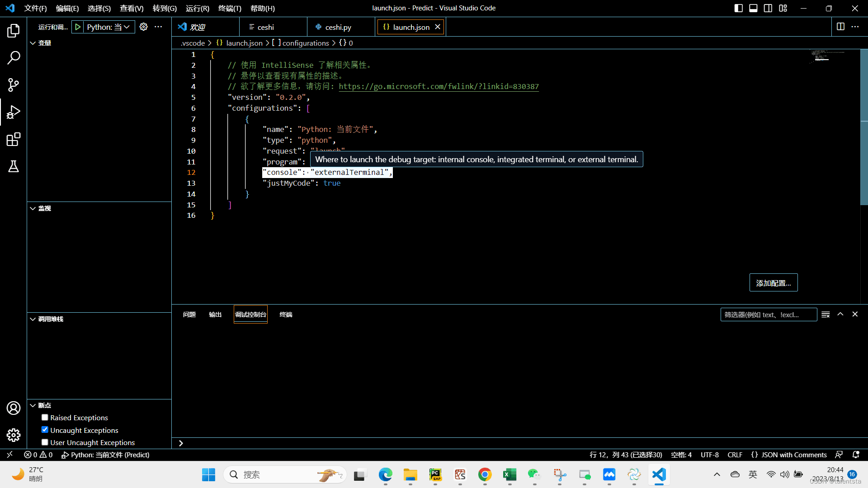Viewport: 868px width, 488px height.
Task: Focus the debug console filter input
Action: [769, 314]
